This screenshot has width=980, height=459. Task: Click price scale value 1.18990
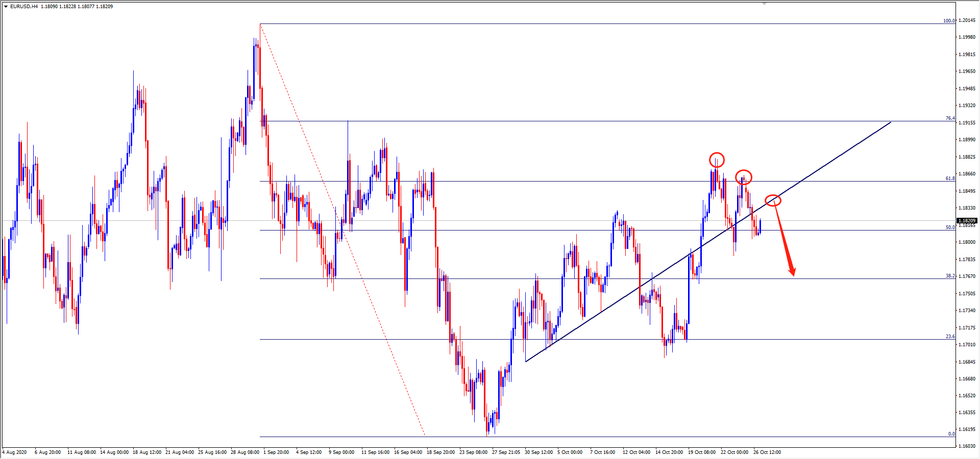(x=967, y=140)
